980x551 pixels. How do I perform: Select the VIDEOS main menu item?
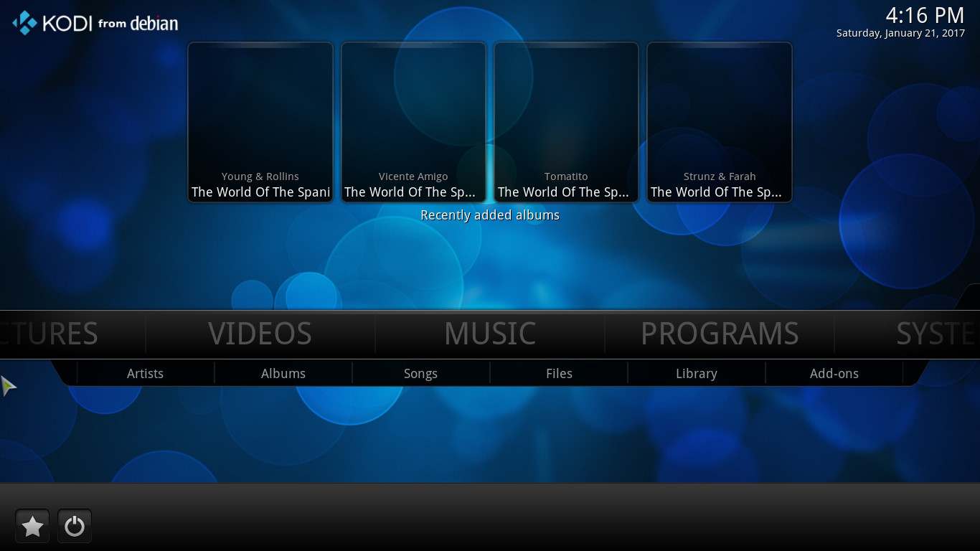(x=260, y=334)
